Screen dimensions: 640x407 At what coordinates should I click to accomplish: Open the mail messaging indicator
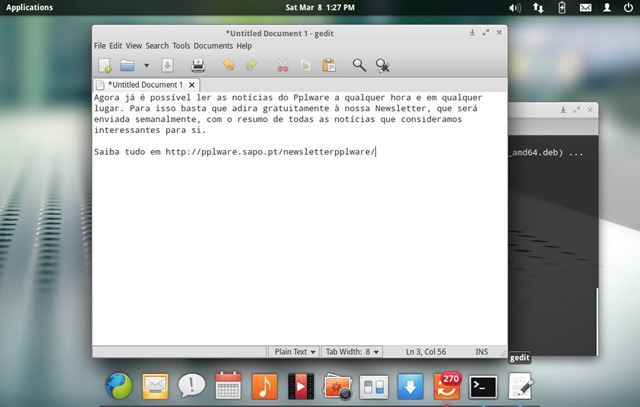point(585,8)
